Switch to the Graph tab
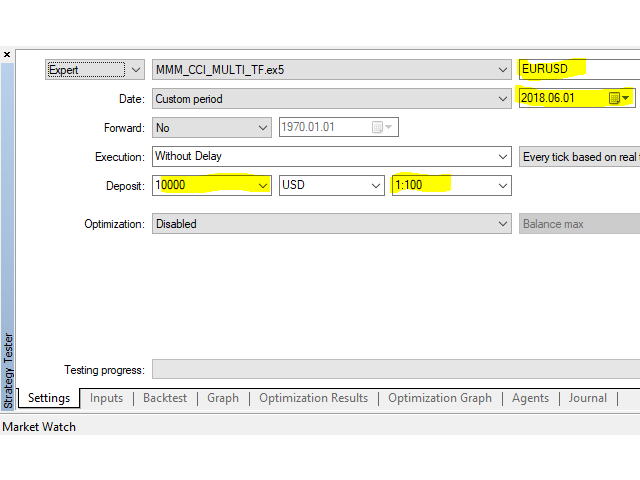 pos(223,398)
